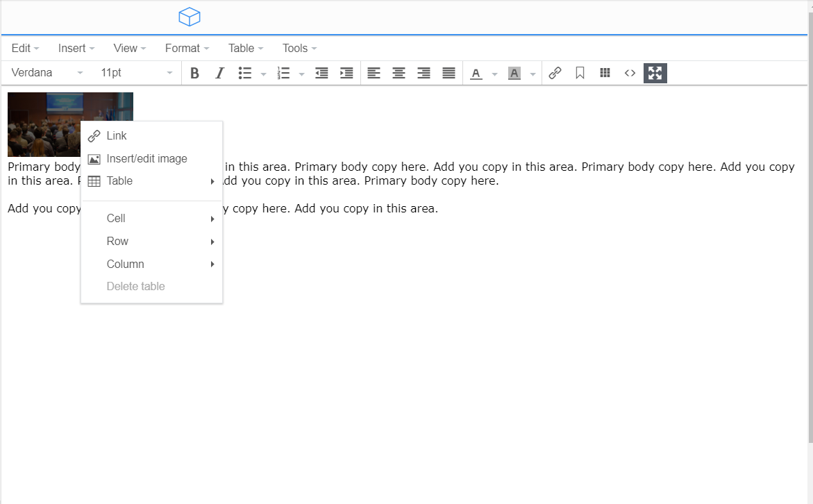Toggle italic formatting
This screenshot has height=504, width=813.
click(x=219, y=73)
